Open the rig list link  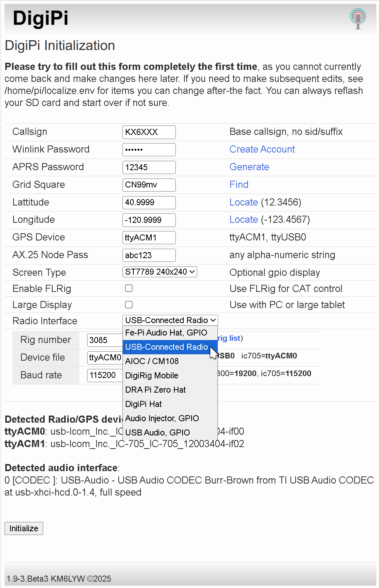click(x=229, y=338)
